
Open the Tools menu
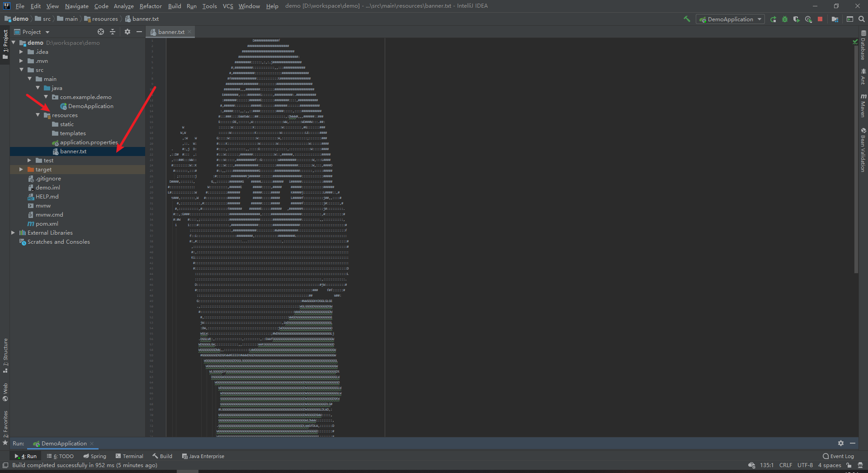click(209, 6)
